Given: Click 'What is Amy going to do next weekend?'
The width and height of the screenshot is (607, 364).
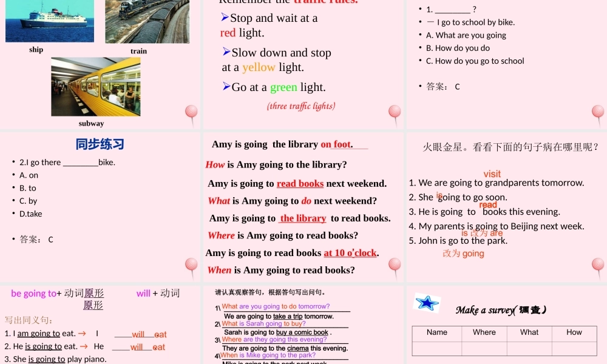Looking at the screenshot, I should (293, 201).
